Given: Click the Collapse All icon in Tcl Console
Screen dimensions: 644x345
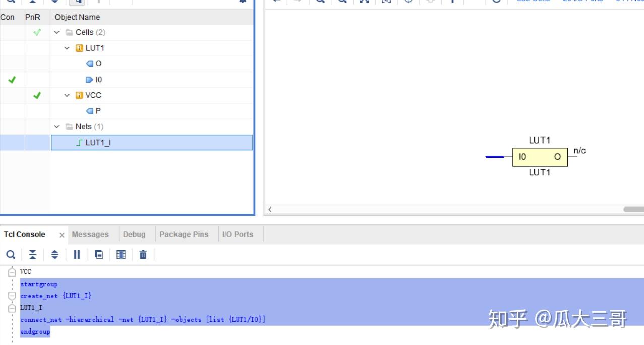Looking at the screenshot, I should [x=33, y=255].
